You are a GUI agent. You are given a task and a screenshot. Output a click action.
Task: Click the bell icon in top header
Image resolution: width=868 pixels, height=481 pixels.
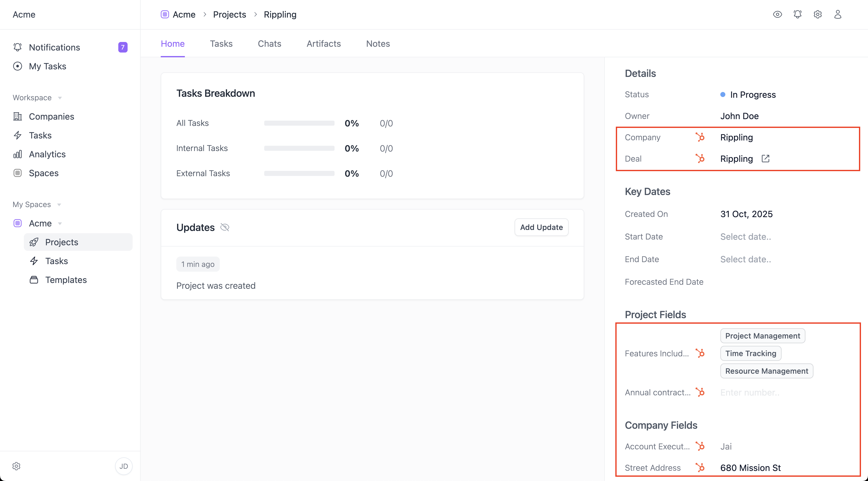tap(797, 14)
